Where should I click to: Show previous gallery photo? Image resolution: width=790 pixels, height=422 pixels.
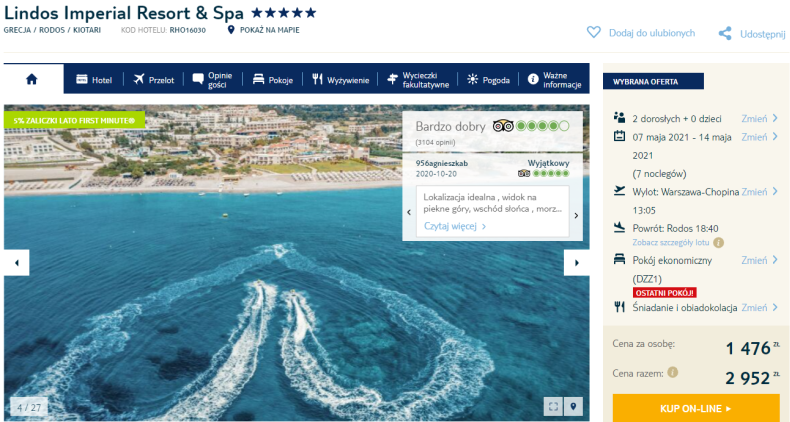(x=17, y=262)
